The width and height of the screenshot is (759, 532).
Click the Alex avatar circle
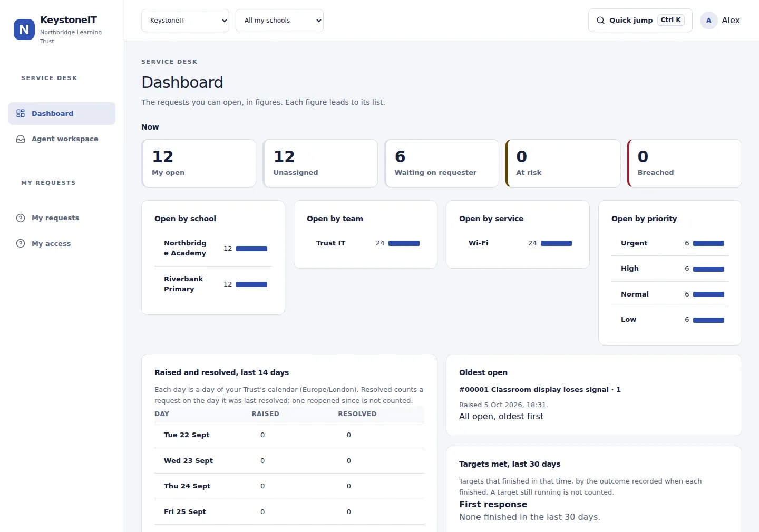click(708, 21)
